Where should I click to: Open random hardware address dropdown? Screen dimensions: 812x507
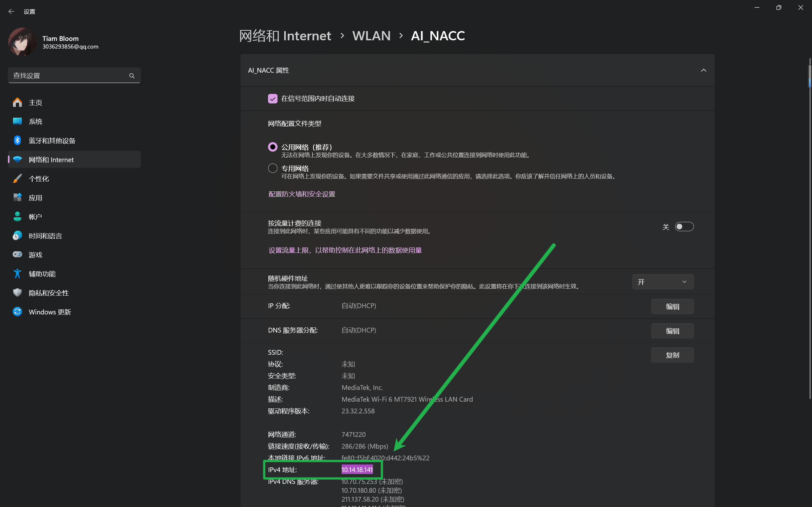(663, 282)
